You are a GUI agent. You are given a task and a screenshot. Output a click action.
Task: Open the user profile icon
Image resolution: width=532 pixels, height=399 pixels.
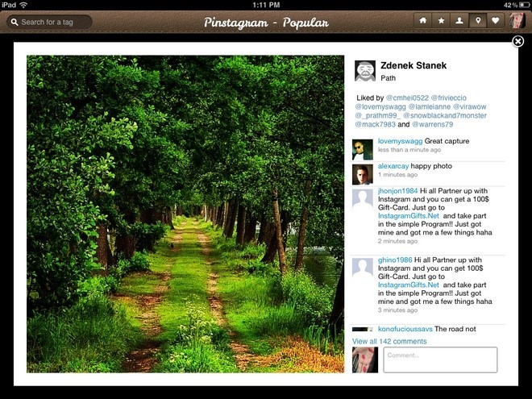click(459, 21)
